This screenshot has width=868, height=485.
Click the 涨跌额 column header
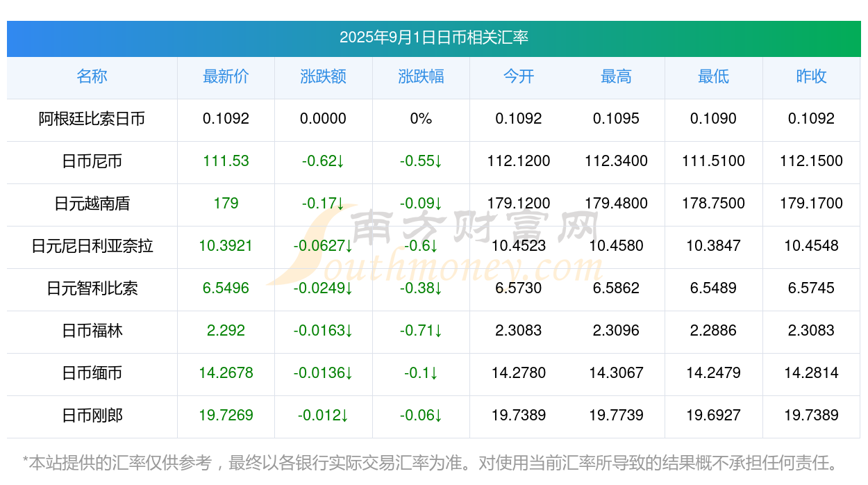324,76
